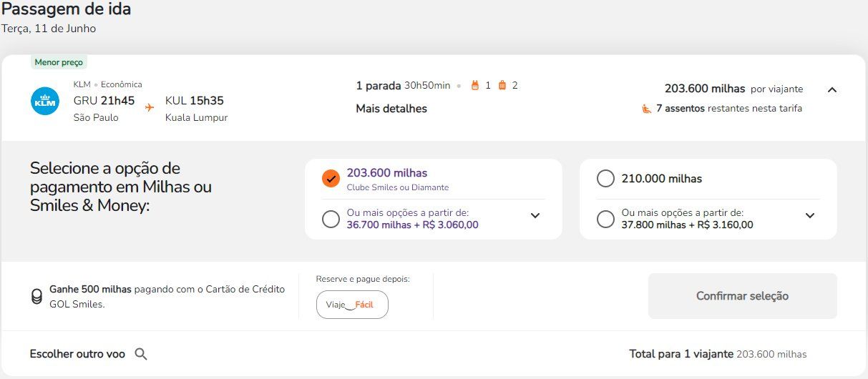Click the KLM airline logo
Screen dimensions: 868x379
(45, 101)
